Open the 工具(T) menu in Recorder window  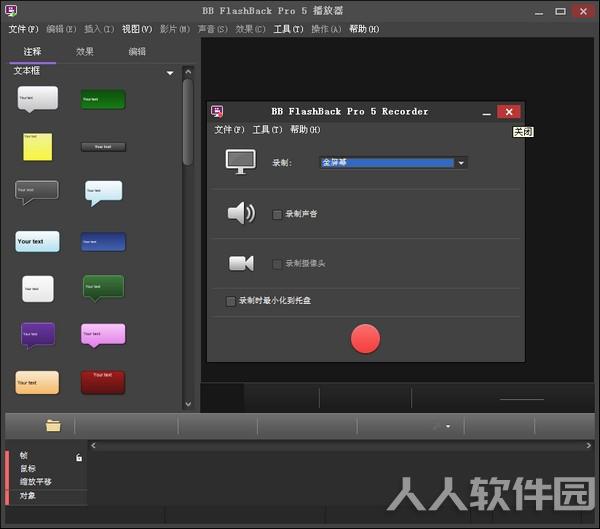267,129
